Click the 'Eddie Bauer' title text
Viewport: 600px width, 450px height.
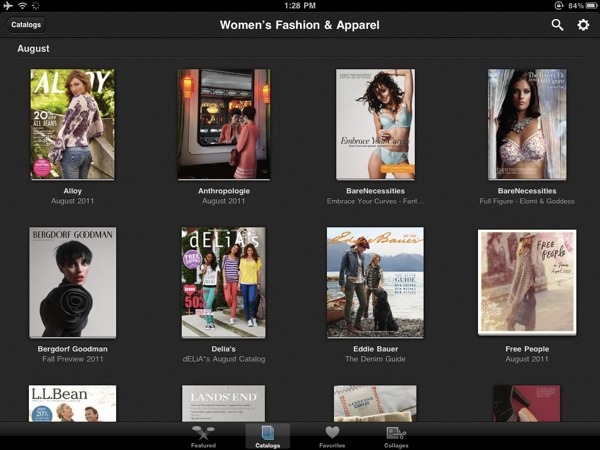[x=375, y=349]
